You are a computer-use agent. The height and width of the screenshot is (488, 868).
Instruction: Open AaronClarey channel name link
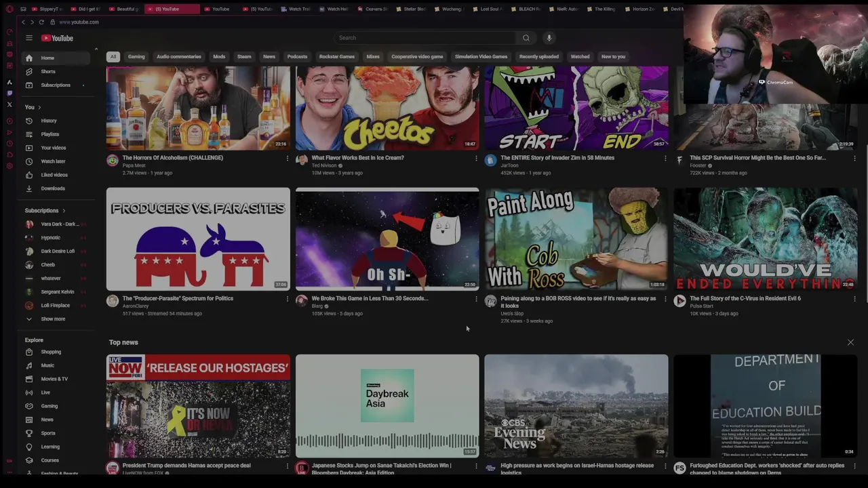tap(136, 306)
